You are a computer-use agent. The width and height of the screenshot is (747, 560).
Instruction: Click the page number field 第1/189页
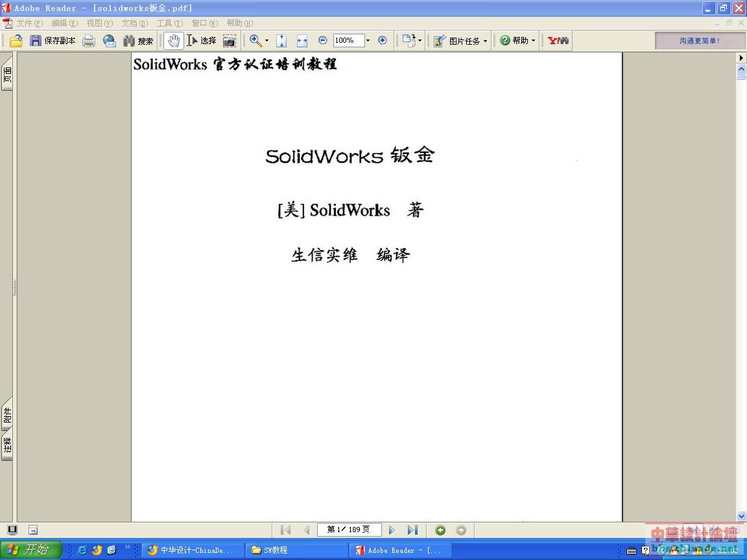[350, 530]
